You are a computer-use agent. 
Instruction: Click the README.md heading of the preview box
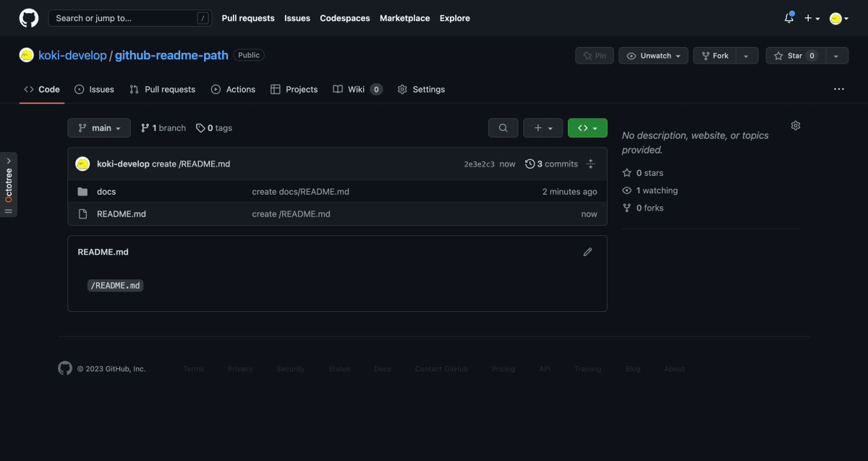[x=103, y=252]
